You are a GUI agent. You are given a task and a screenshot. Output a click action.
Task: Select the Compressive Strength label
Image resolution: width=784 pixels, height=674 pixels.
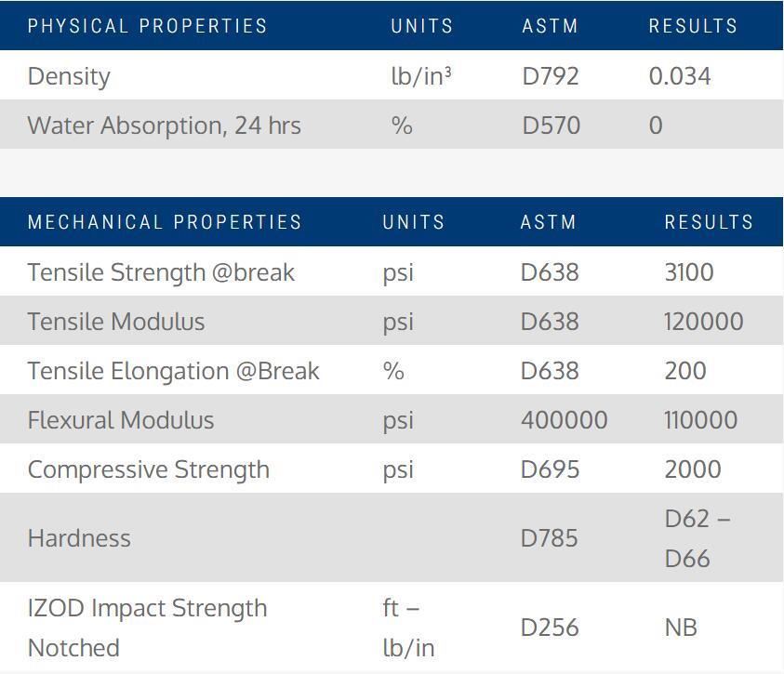[149, 469]
